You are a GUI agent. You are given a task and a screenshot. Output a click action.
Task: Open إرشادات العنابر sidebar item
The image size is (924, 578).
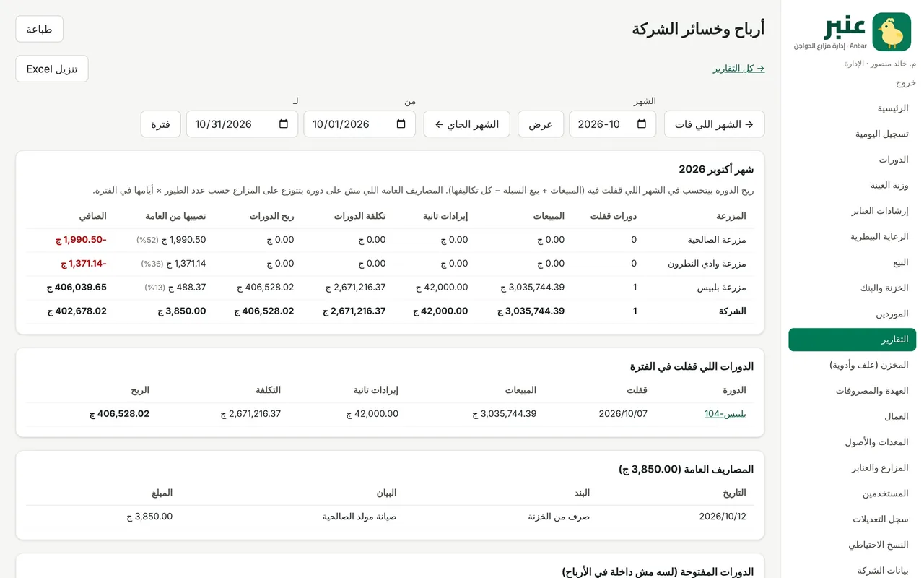pos(852,211)
